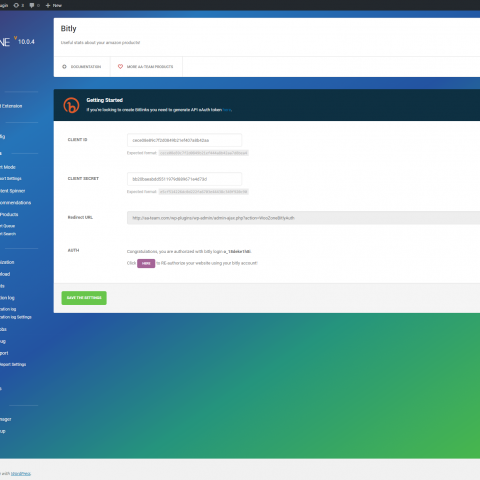Click the Bitly logo icon
Screen dimensions: 480x480
71,105
